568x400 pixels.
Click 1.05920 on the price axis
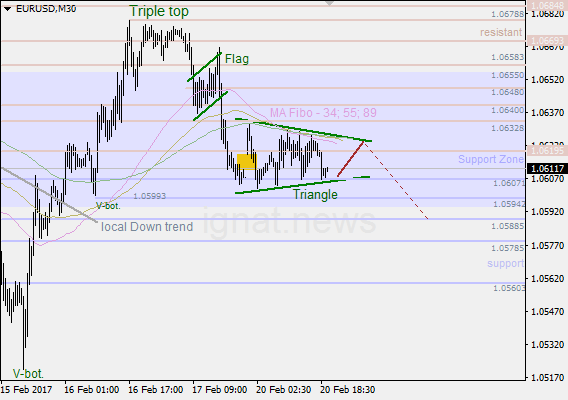(547, 212)
